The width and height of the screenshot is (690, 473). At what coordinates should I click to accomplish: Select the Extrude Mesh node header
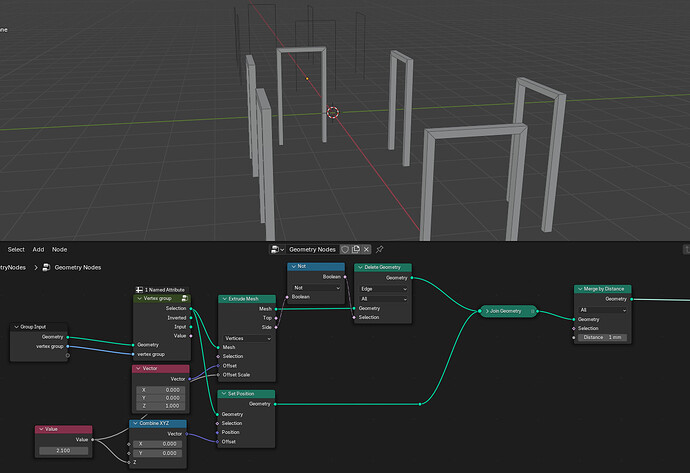pos(247,299)
